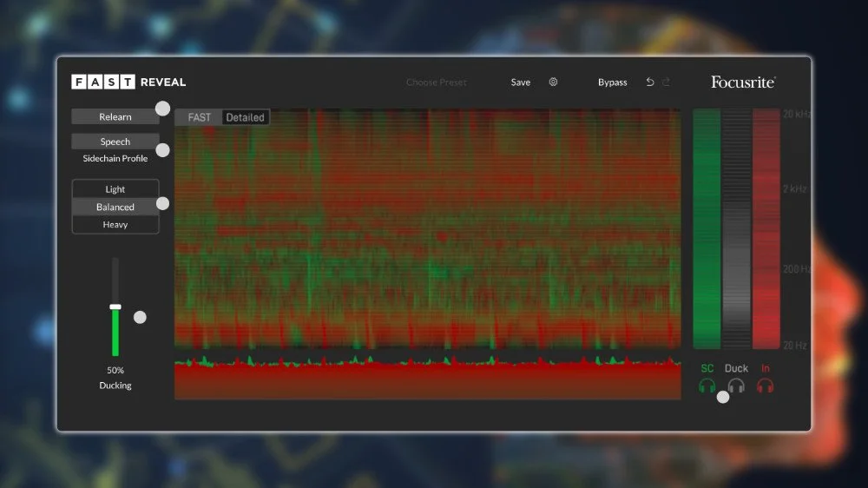This screenshot has width=868, height=488.
Task: Click the spectrogram display
Action: tap(427, 228)
